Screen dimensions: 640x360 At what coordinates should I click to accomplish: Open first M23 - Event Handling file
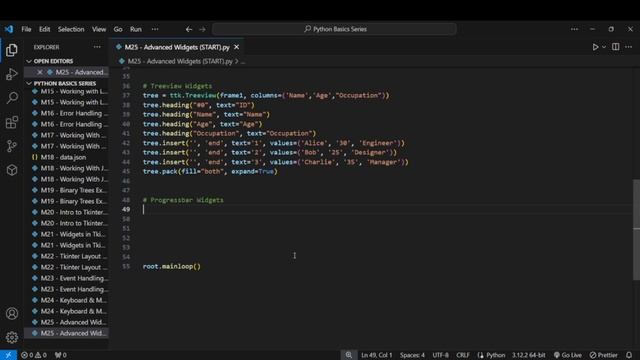[x=67, y=278]
